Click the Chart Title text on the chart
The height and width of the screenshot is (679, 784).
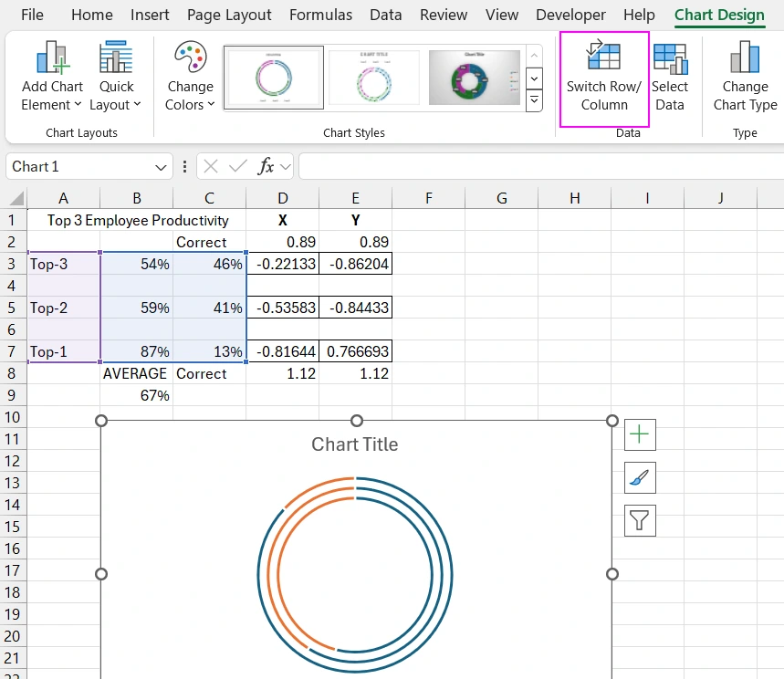coord(355,444)
